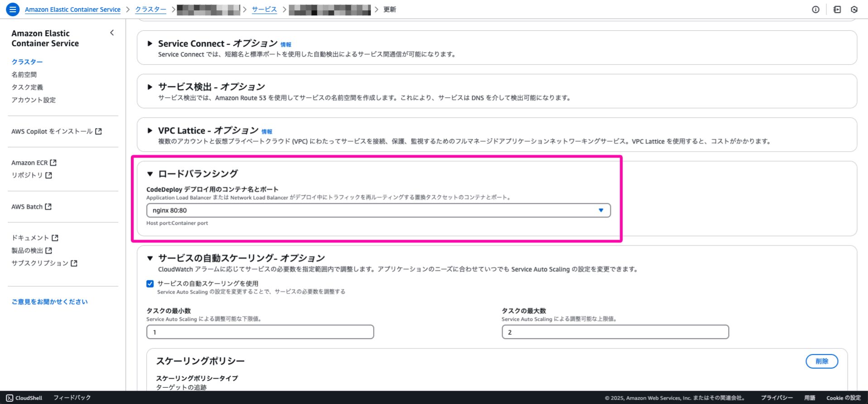Click クラスター breadcrumb link
This screenshot has height=404, width=868.
tap(151, 10)
